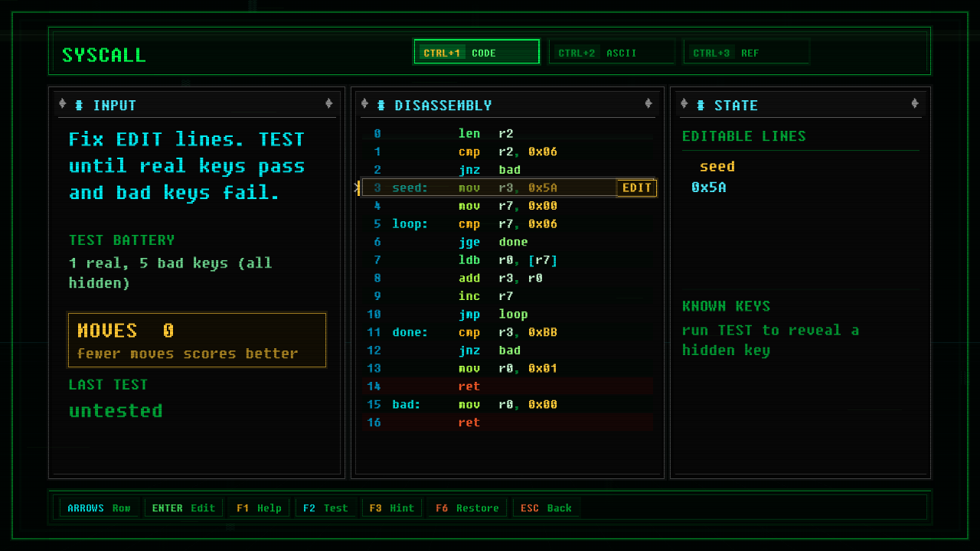Select line 12 'jnz bad'
980x551 pixels.
[x=507, y=350]
